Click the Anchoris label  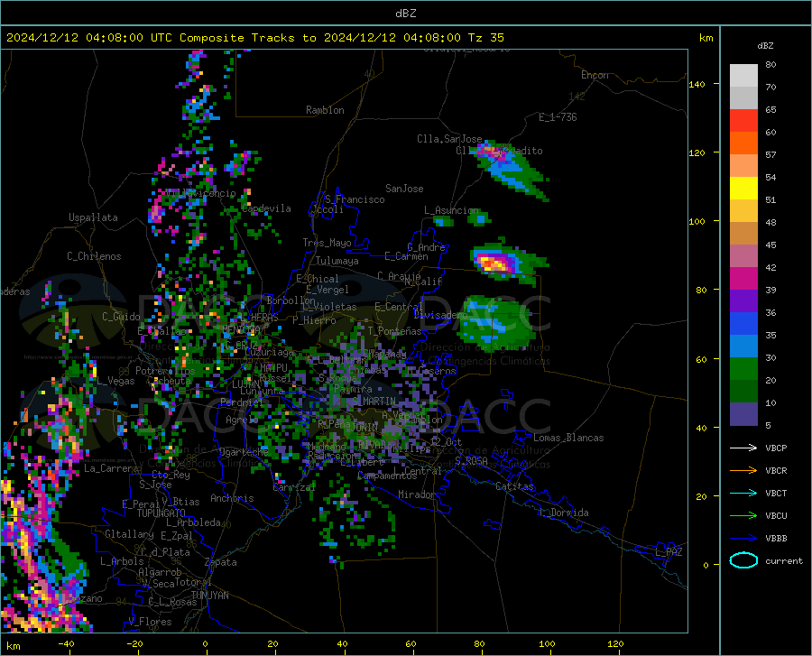coord(232,498)
